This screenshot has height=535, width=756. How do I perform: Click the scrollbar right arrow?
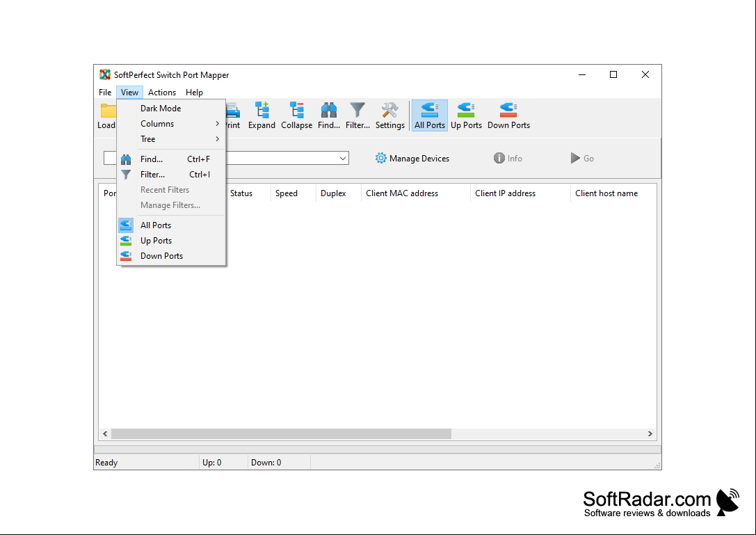[x=650, y=433]
